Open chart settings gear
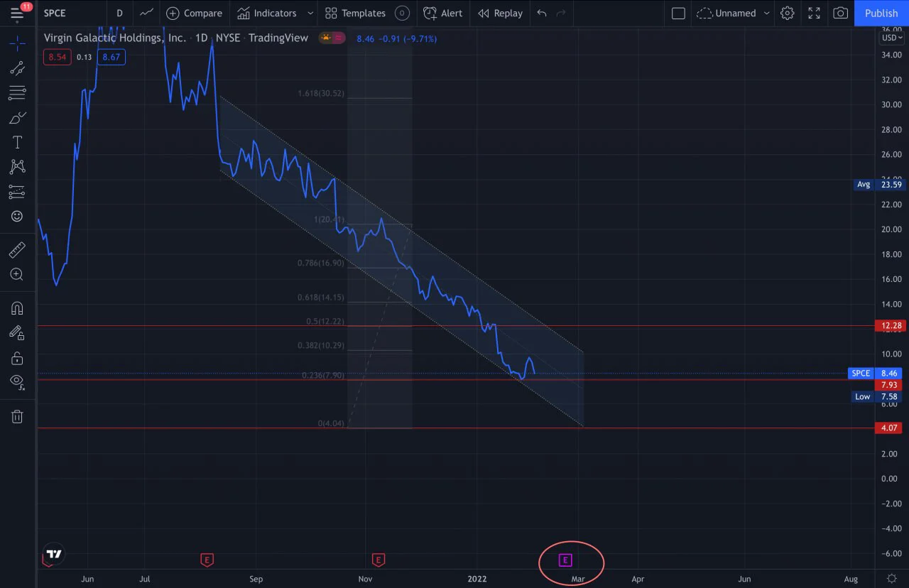The image size is (909, 588). click(787, 13)
